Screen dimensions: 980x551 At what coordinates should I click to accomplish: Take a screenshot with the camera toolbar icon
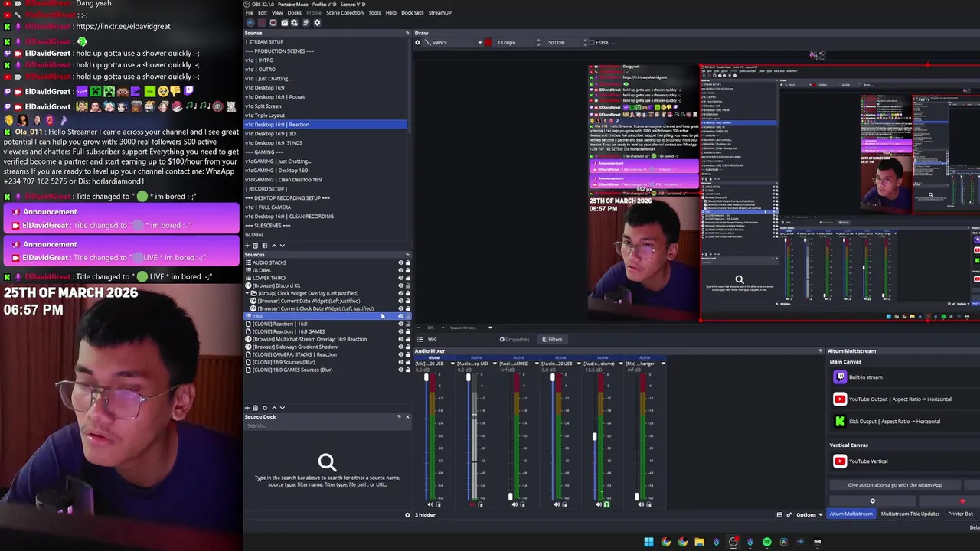284,22
